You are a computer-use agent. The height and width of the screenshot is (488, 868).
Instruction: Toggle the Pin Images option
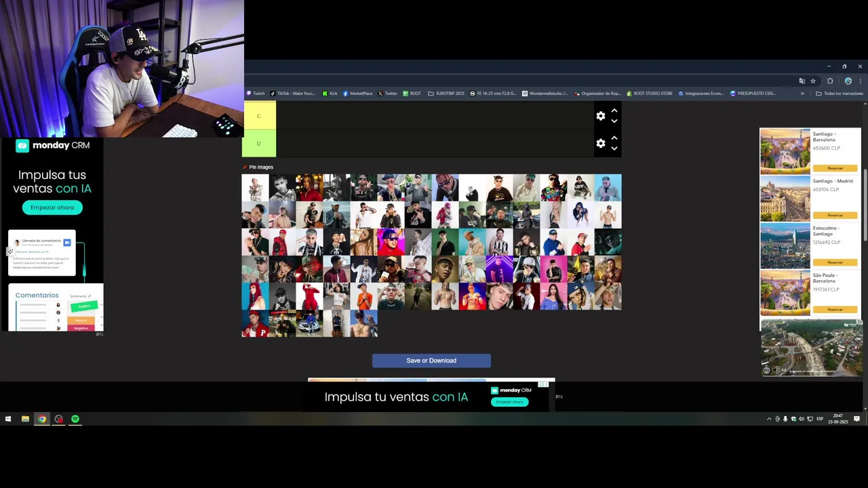258,167
